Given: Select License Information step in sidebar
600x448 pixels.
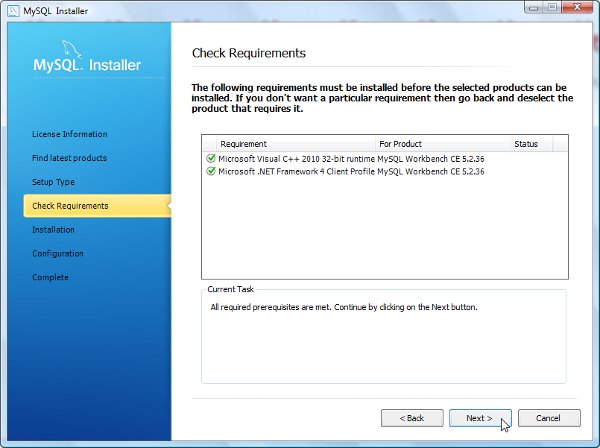Looking at the screenshot, I should coord(70,134).
